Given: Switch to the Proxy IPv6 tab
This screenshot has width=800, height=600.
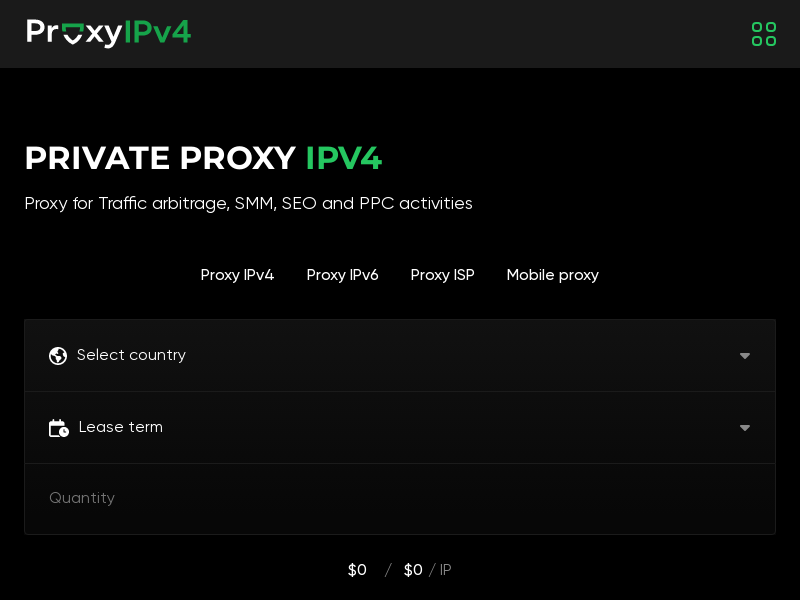Looking at the screenshot, I should [342, 275].
